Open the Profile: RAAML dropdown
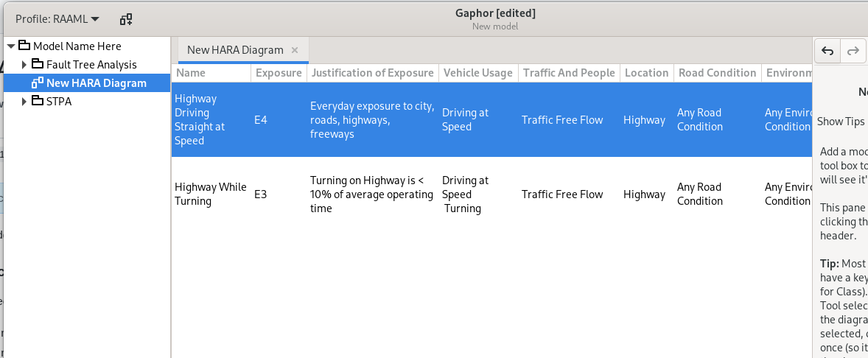868x358 pixels. [57, 19]
